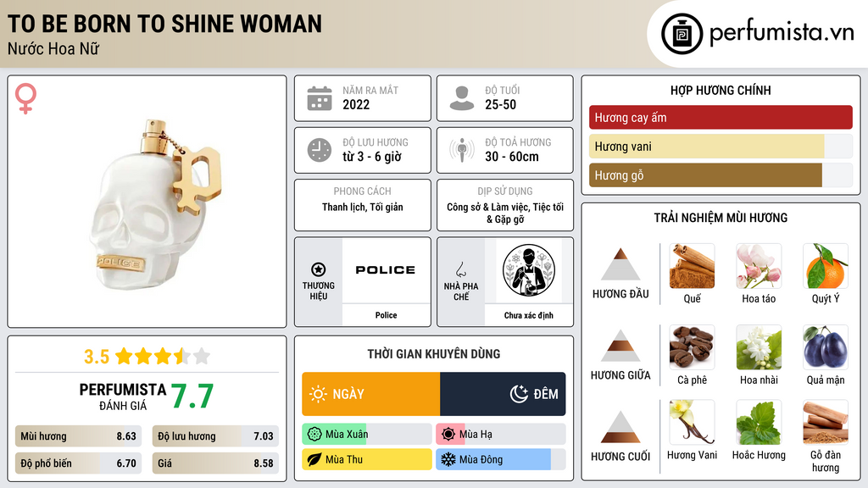The image size is (868, 488).
Task: Open the Cà phê coffee beans image
Action: click(x=692, y=347)
